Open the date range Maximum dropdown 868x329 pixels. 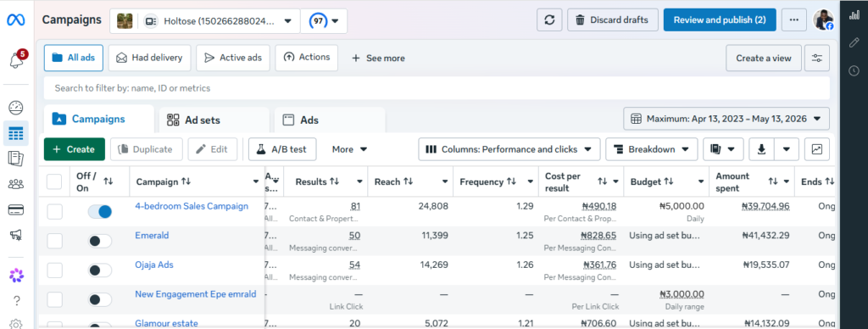pyautogui.click(x=726, y=119)
